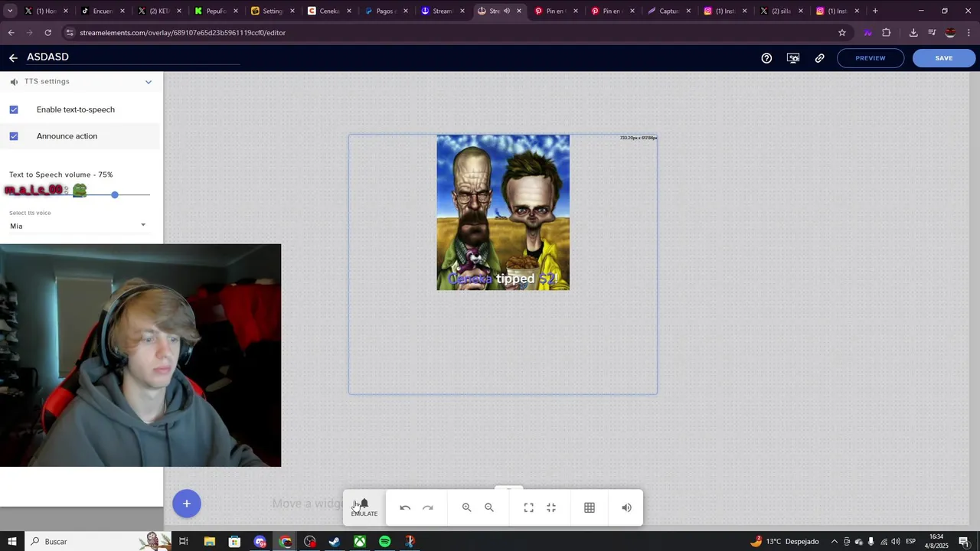Show hidden system tray icons
Image resolution: width=980 pixels, height=551 pixels.
coord(835,542)
